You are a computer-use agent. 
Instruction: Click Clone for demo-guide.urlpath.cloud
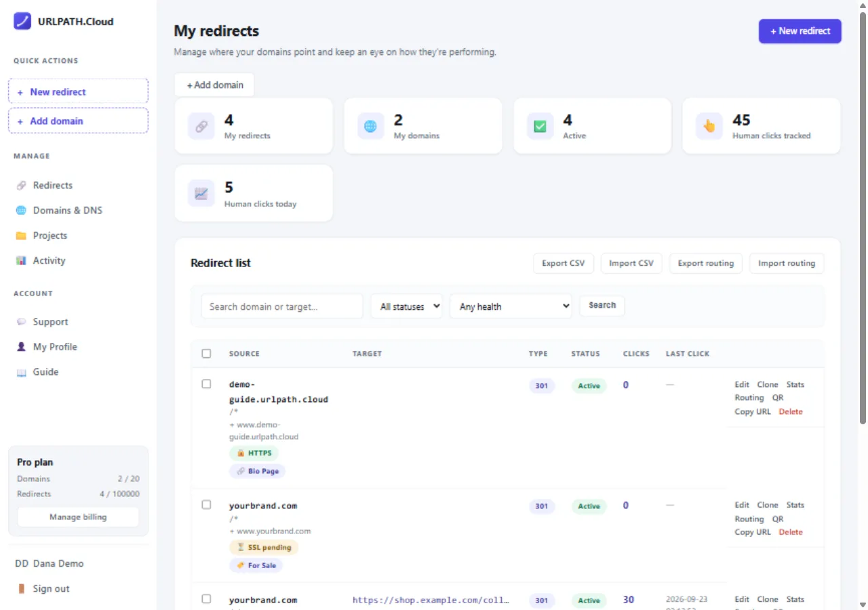tap(768, 384)
